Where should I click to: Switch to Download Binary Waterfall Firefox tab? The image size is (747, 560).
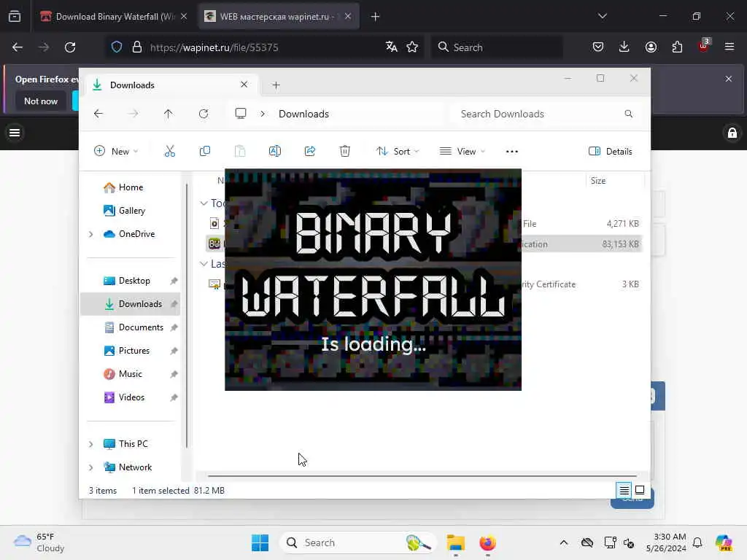(113, 17)
